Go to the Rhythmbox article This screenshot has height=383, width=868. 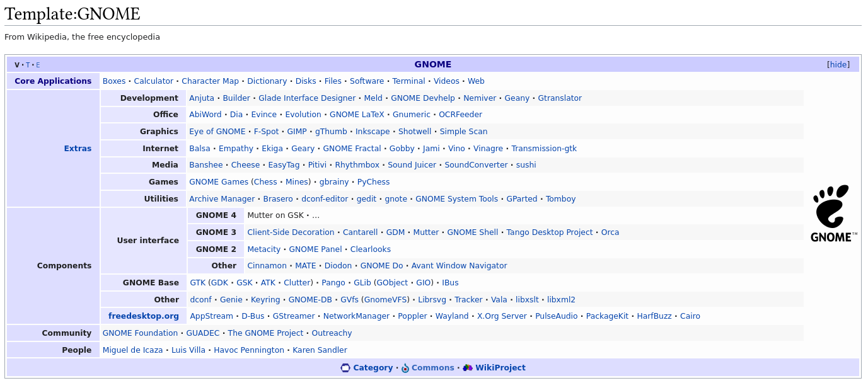point(357,165)
